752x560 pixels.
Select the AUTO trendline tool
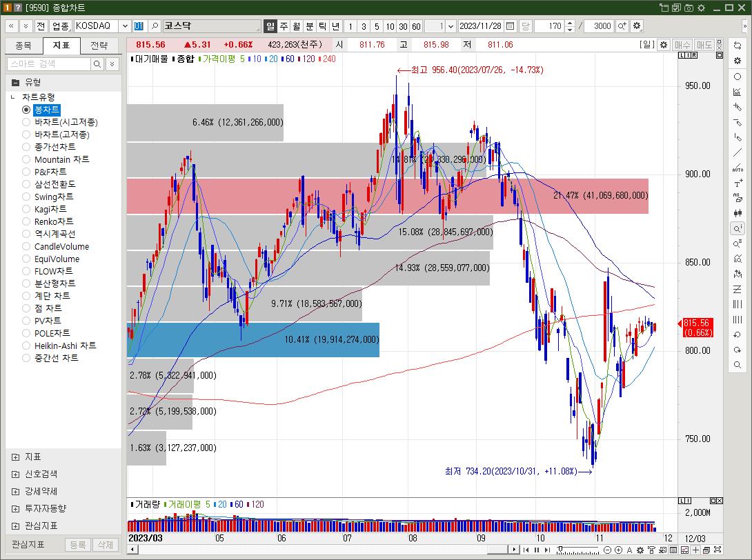(x=737, y=168)
